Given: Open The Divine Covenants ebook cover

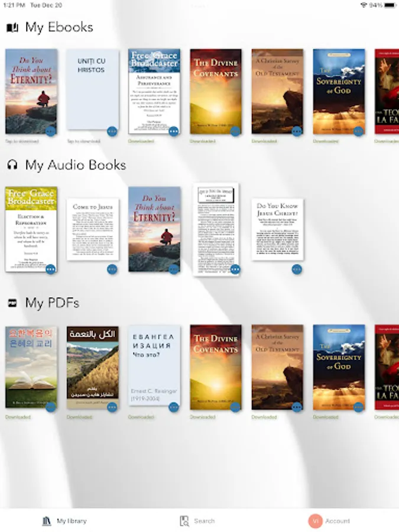Looking at the screenshot, I should [x=216, y=91].
